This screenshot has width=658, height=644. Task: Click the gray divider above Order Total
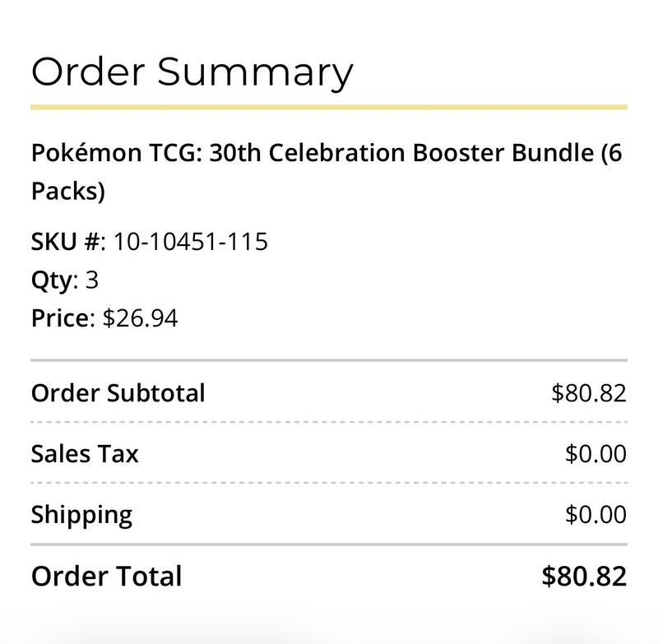tap(329, 544)
